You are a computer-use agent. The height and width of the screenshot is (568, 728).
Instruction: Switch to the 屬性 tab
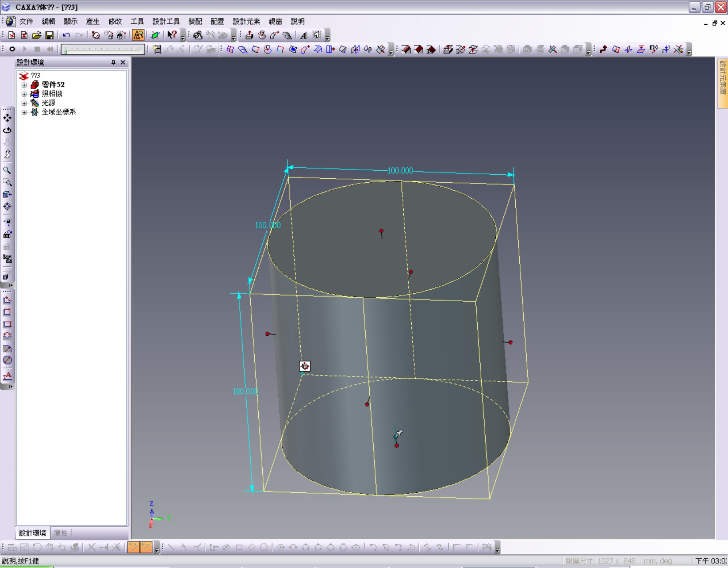coord(60,533)
